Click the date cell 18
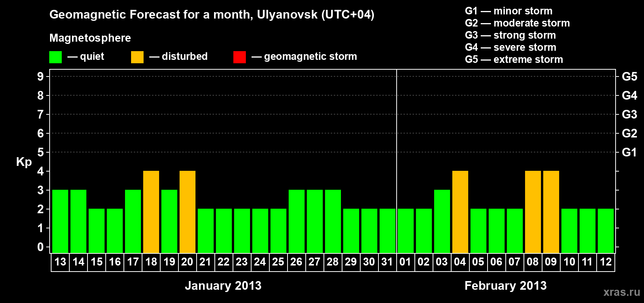 point(151,262)
